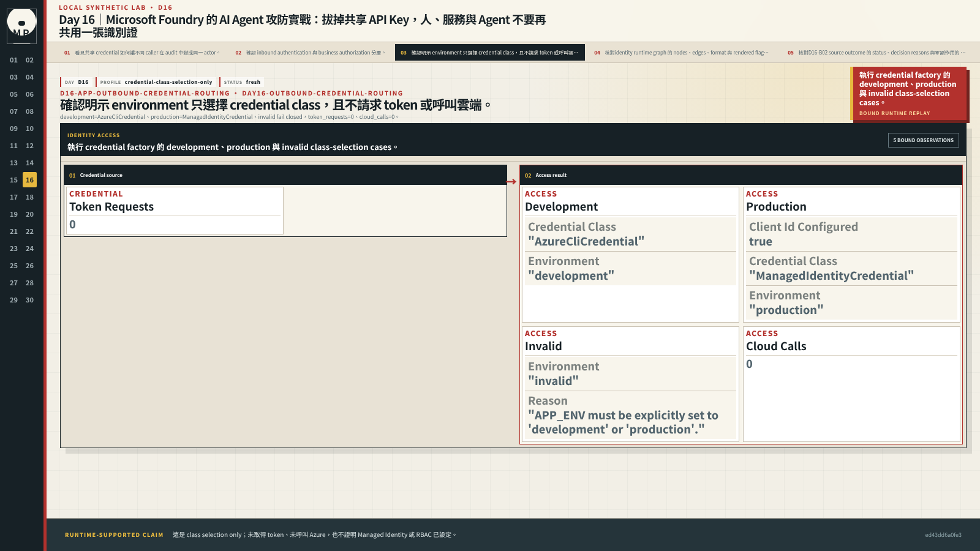Screen dimensions: 980x551
Task: Click the ed43dd6a0fe3 hash in footer
Action: click(943, 535)
